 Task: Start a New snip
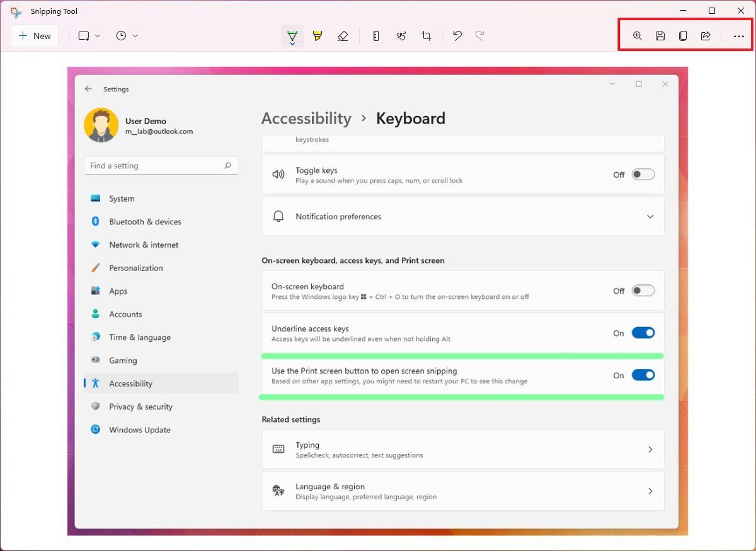point(35,36)
